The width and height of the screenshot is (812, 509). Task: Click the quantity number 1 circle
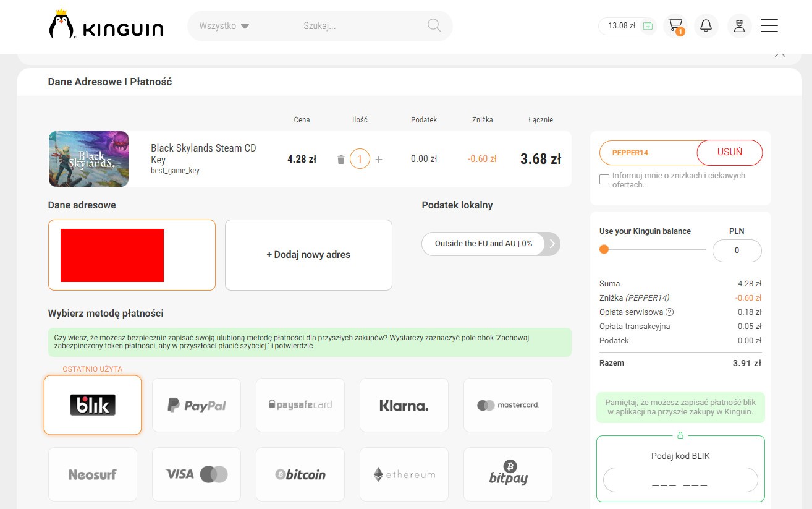point(360,159)
